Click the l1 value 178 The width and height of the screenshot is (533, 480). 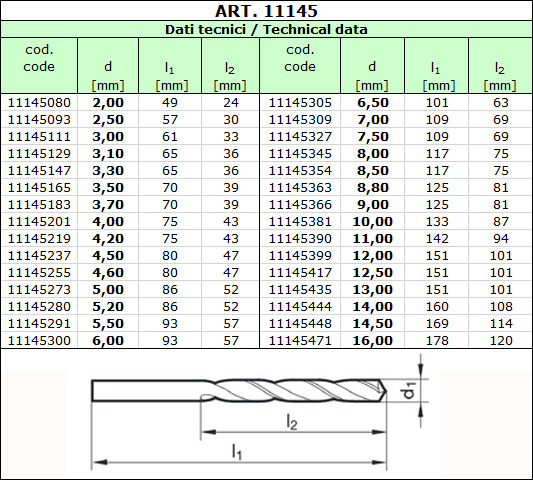pos(437,341)
